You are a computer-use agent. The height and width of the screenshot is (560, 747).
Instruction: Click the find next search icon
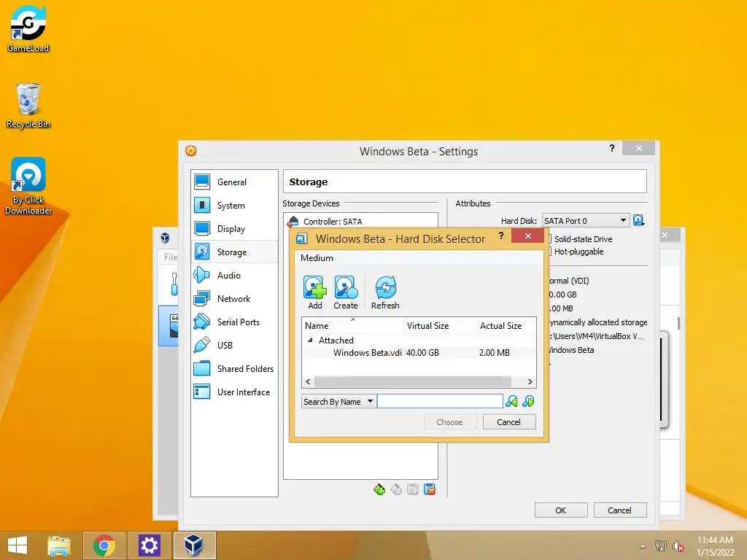(528, 402)
